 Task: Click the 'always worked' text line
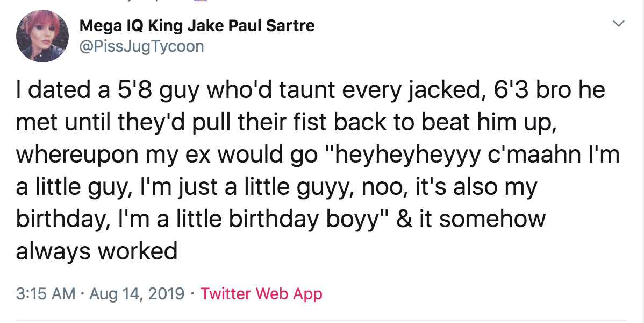tap(97, 250)
